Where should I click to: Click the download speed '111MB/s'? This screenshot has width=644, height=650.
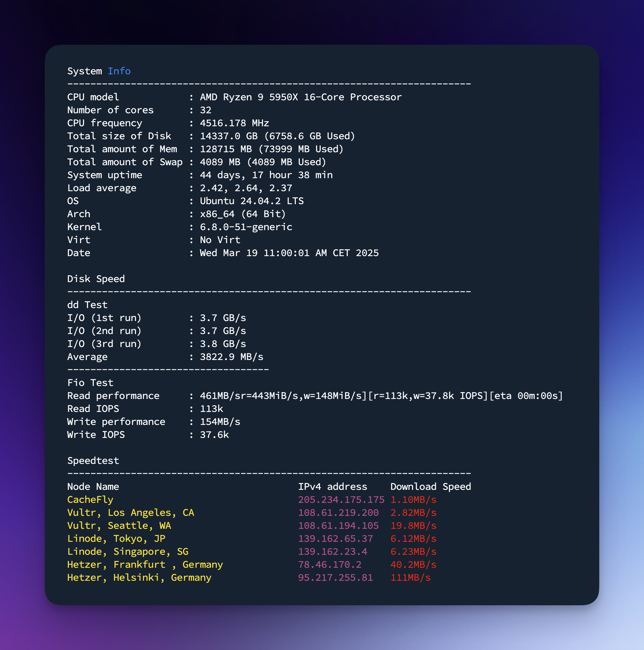(411, 577)
